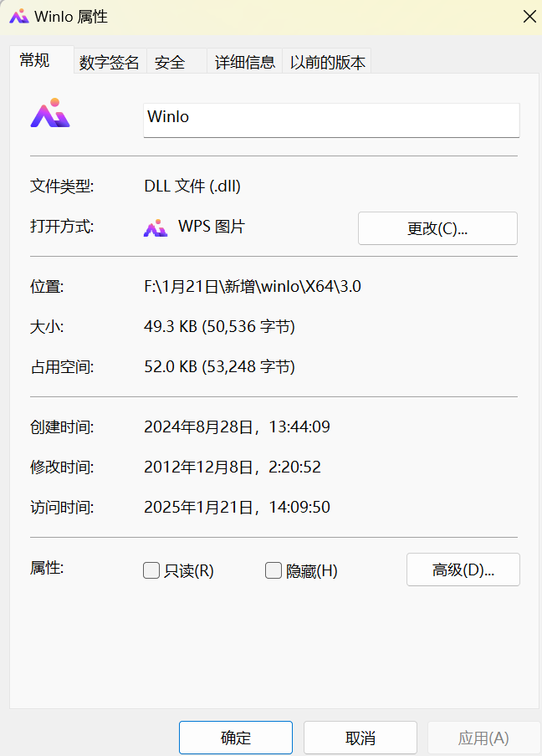Click the Winlo 属性 window title text
Viewport: 542px width, 756px height.
[71, 17]
